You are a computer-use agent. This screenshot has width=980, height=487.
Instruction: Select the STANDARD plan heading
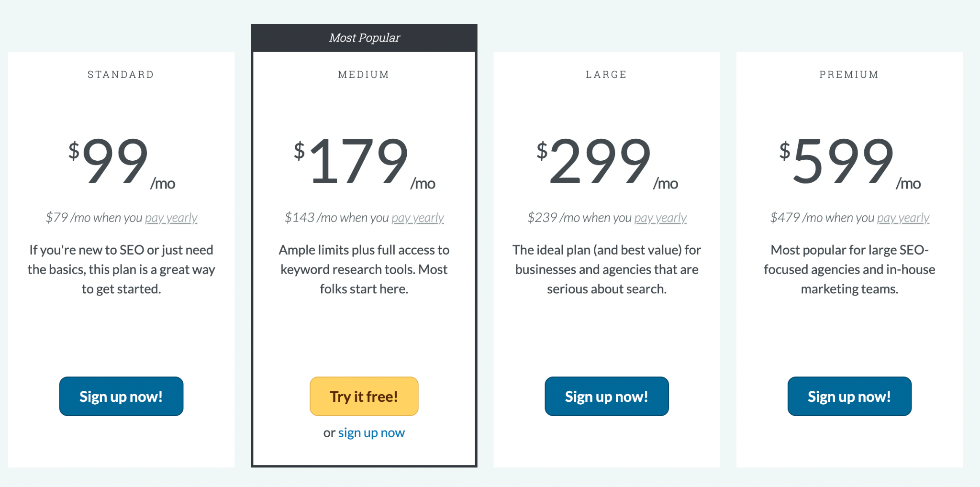(121, 75)
